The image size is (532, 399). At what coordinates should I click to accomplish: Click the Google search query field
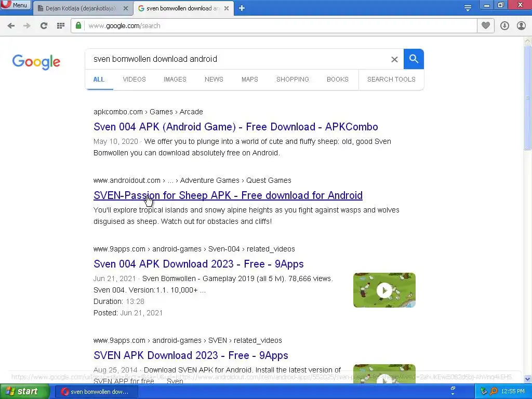point(237,59)
